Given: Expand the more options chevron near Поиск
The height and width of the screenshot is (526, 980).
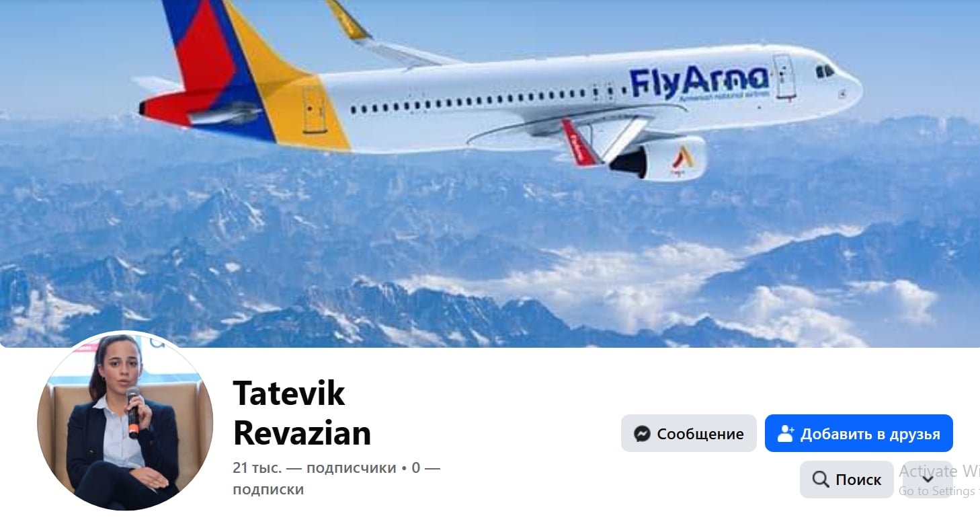Looking at the screenshot, I should [x=928, y=480].
